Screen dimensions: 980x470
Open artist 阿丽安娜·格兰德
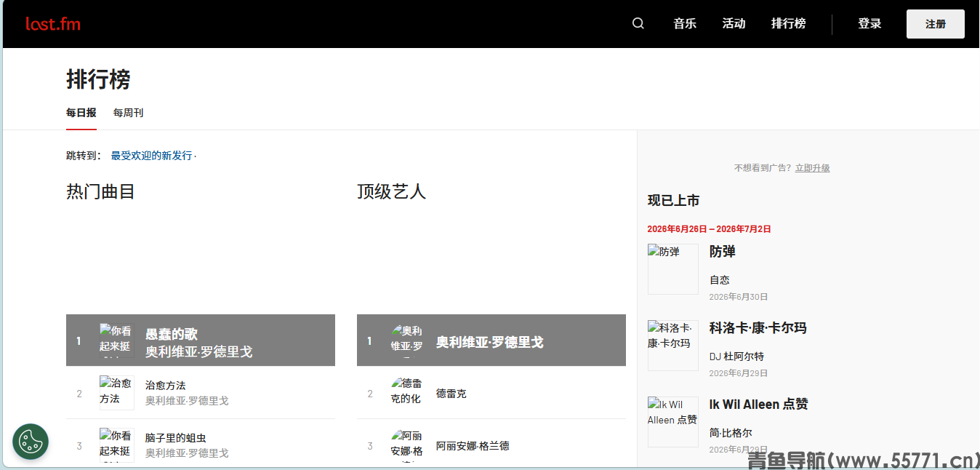tap(473, 446)
